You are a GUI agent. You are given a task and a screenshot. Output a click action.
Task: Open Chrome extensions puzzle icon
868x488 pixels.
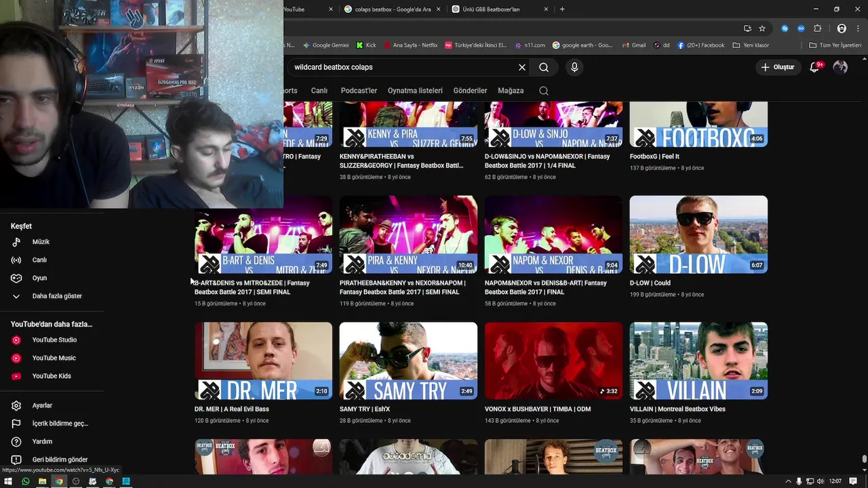tap(817, 28)
